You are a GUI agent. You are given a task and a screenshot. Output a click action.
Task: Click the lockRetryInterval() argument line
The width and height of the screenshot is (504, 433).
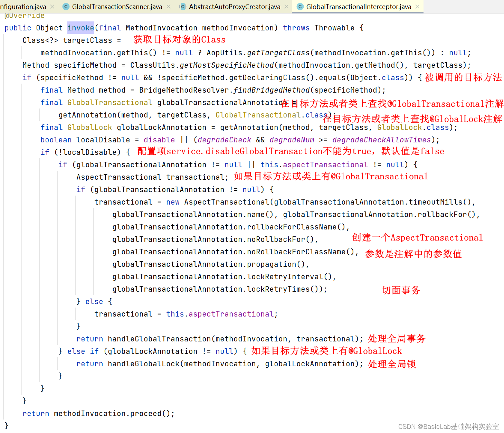coord(224,277)
